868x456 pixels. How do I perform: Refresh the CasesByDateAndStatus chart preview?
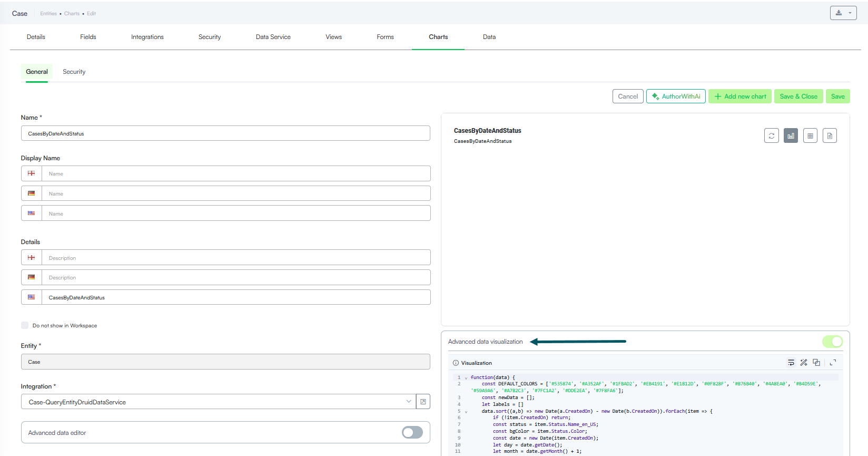point(771,135)
